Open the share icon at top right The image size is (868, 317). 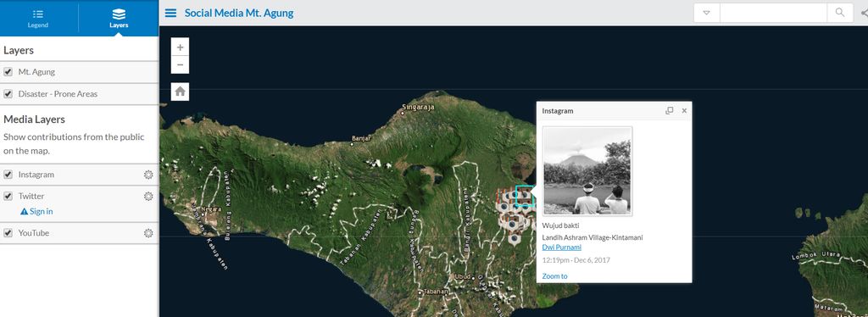pos(864,13)
